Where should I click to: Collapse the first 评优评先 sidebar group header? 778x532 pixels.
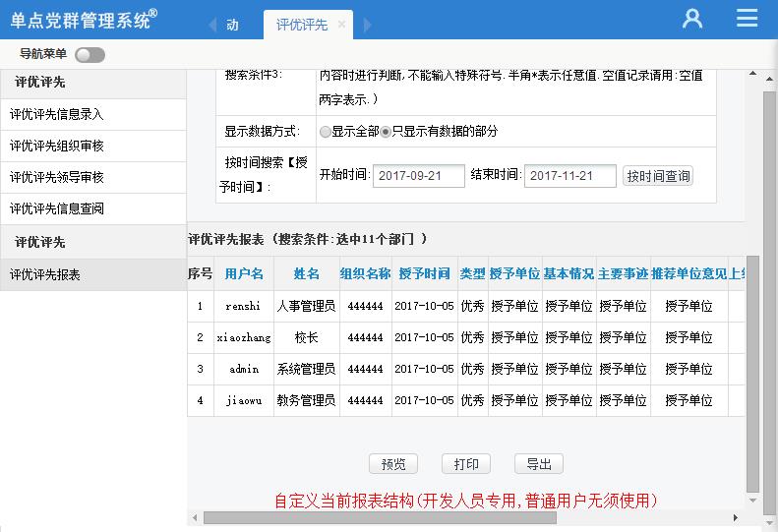[93, 83]
